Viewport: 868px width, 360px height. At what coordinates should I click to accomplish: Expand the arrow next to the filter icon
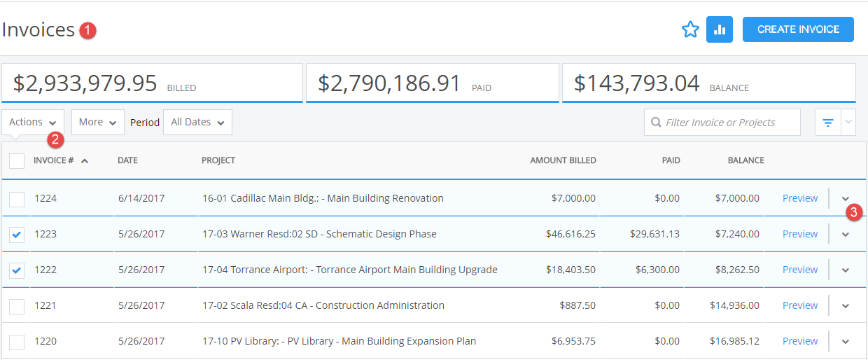coord(848,123)
